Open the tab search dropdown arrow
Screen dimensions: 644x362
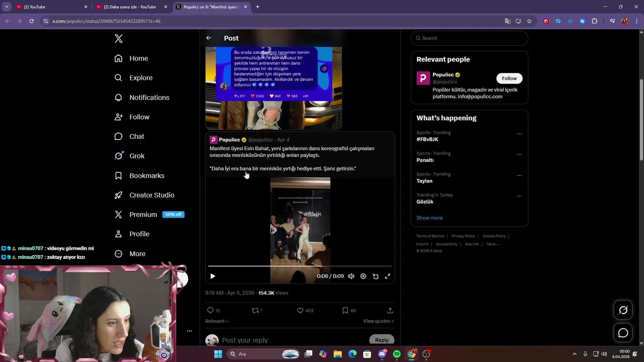click(x=7, y=7)
